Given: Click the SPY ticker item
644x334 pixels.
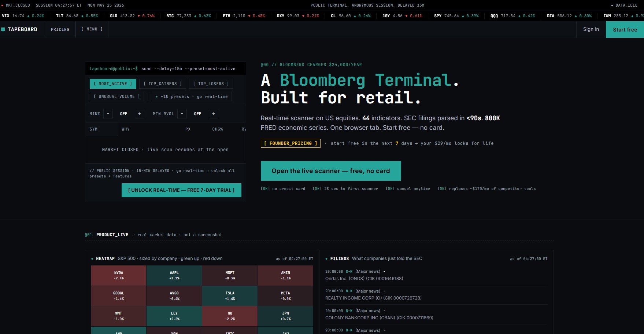Looking at the screenshot, I should (x=456, y=16).
